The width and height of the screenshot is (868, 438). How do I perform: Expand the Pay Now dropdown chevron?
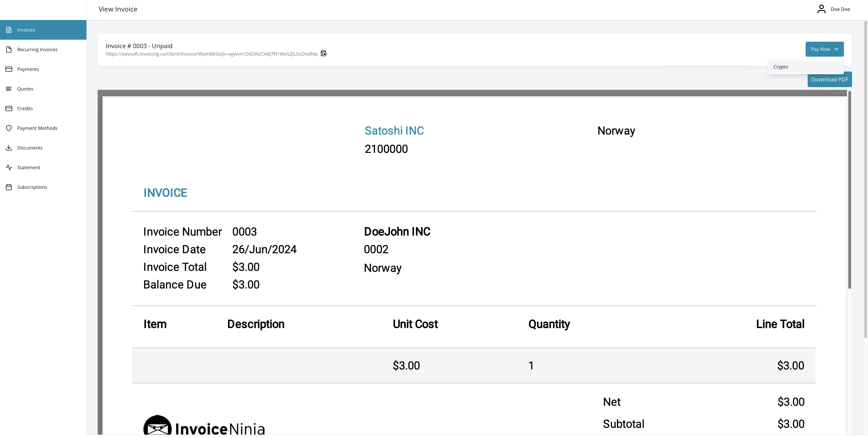(x=837, y=49)
